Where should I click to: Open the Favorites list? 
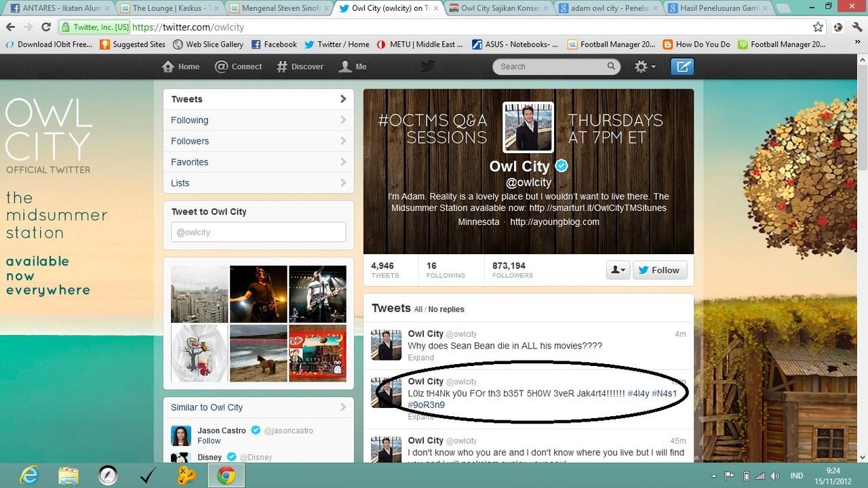coord(258,162)
